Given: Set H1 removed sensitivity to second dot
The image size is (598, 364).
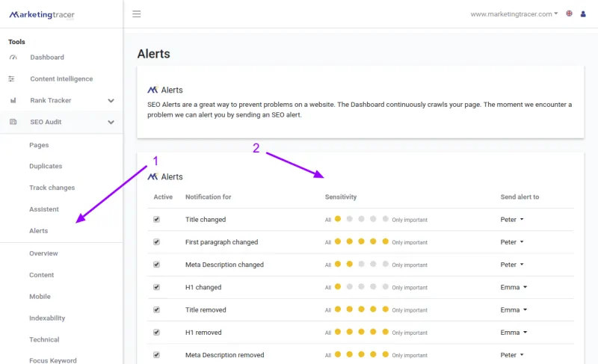Looking at the screenshot, I should (x=349, y=332).
